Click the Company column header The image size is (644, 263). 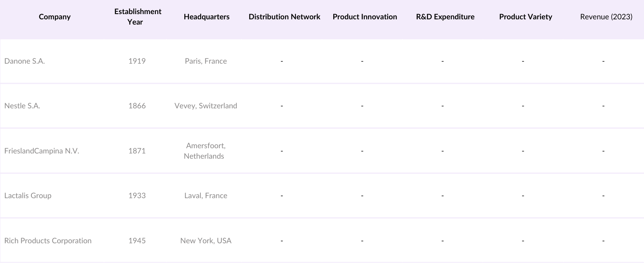pos(55,17)
